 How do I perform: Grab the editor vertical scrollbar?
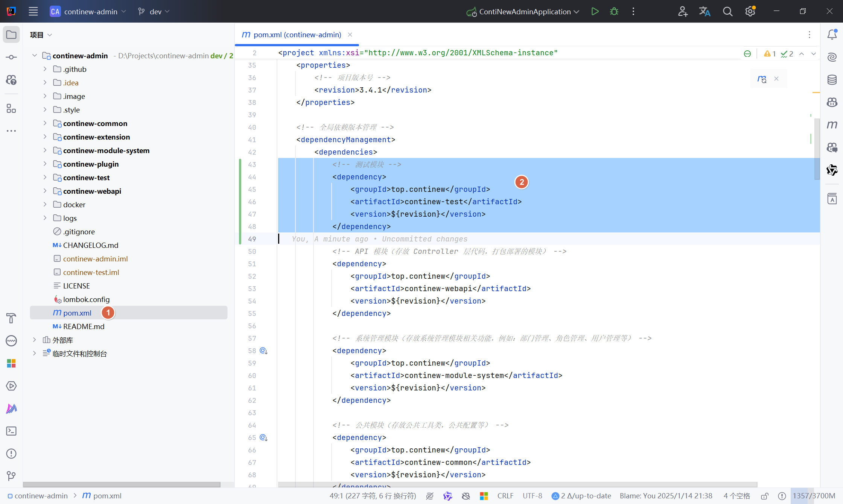[x=817, y=149]
